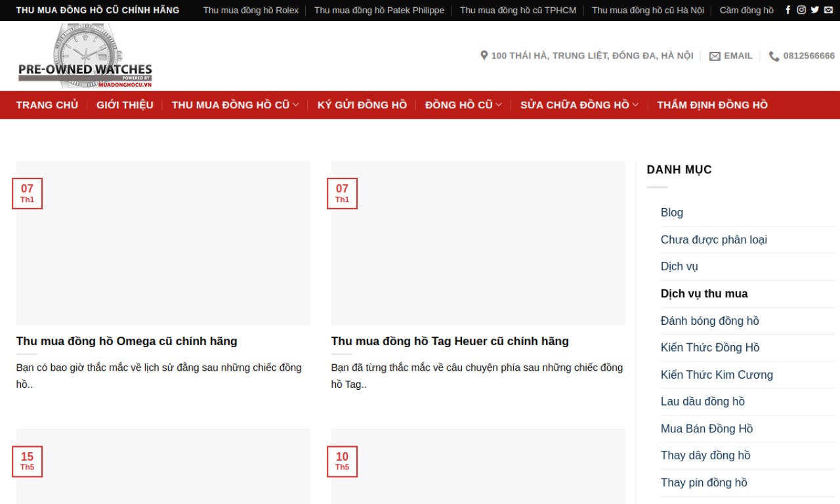Open Thu Mua Đồng Hồ Cũ menu
840x504 pixels.
pos(230,105)
